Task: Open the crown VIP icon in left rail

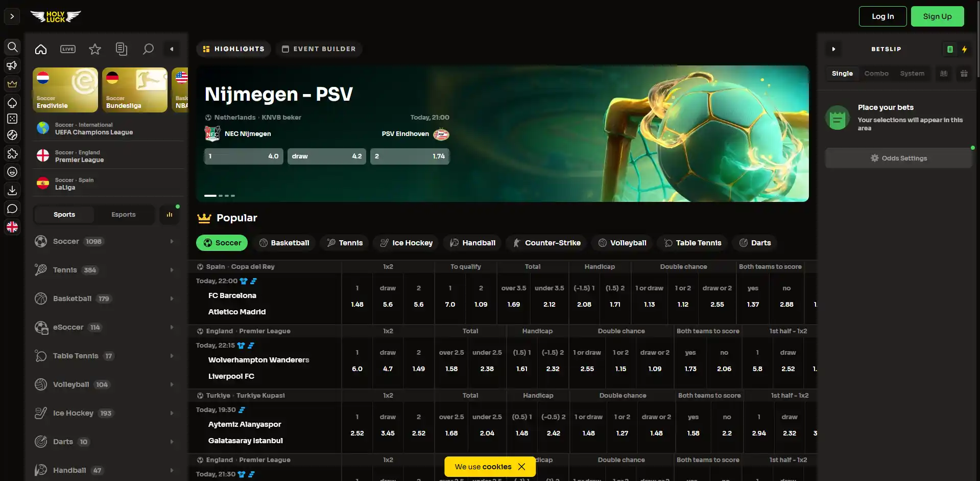Action: [x=12, y=84]
